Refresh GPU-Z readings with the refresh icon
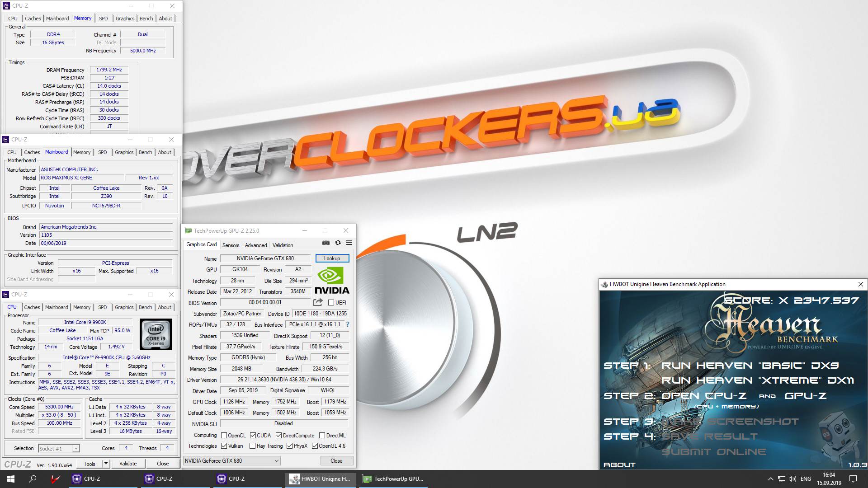The width and height of the screenshot is (868, 488). click(x=338, y=243)
